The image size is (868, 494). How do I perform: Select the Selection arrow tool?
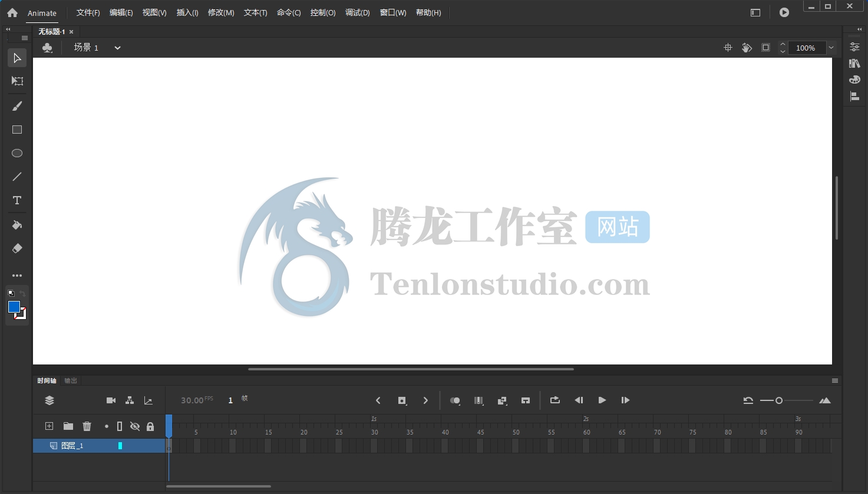coord(17,58)
